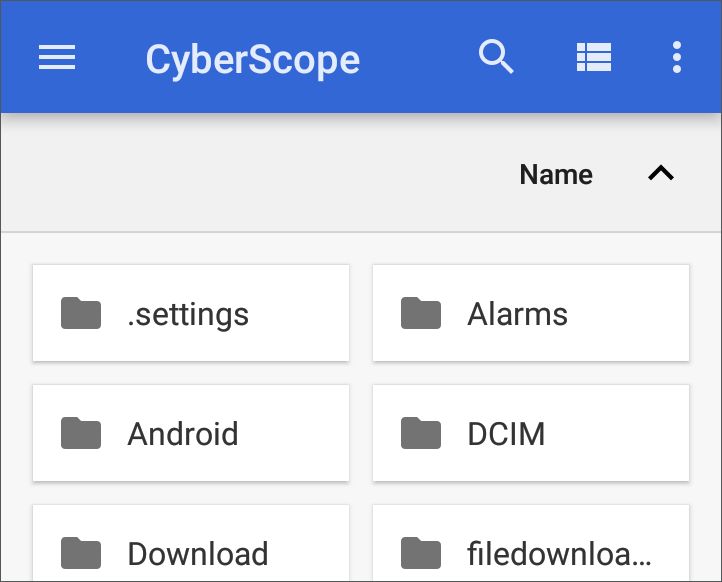Open the Download folder card

191,543
